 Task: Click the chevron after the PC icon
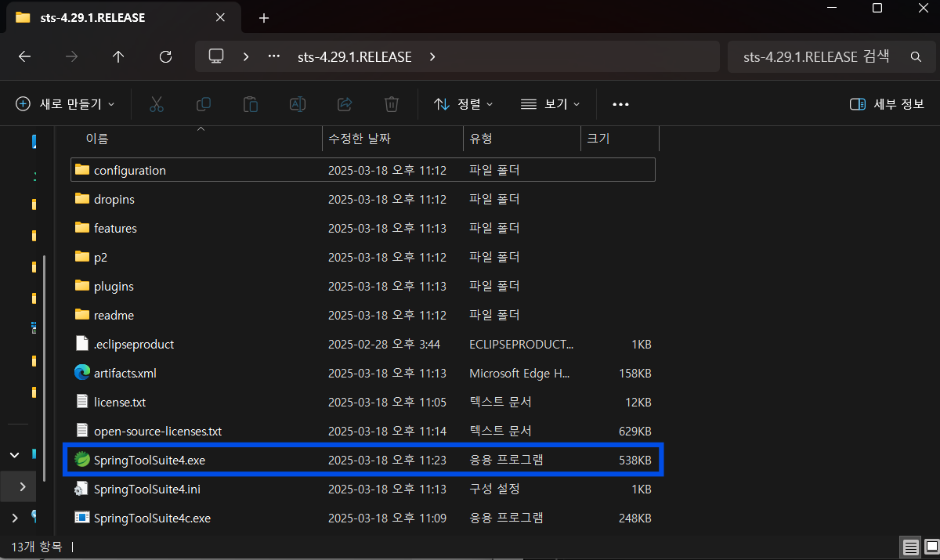tap(246, 56)
